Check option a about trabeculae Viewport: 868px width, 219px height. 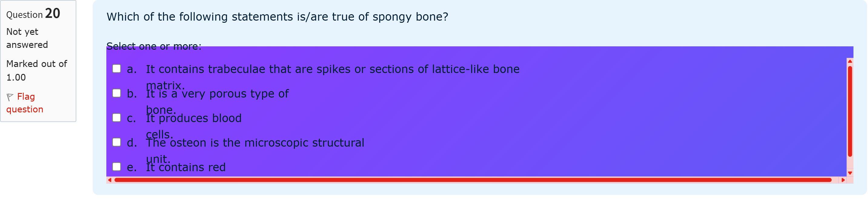coord(117,69)
